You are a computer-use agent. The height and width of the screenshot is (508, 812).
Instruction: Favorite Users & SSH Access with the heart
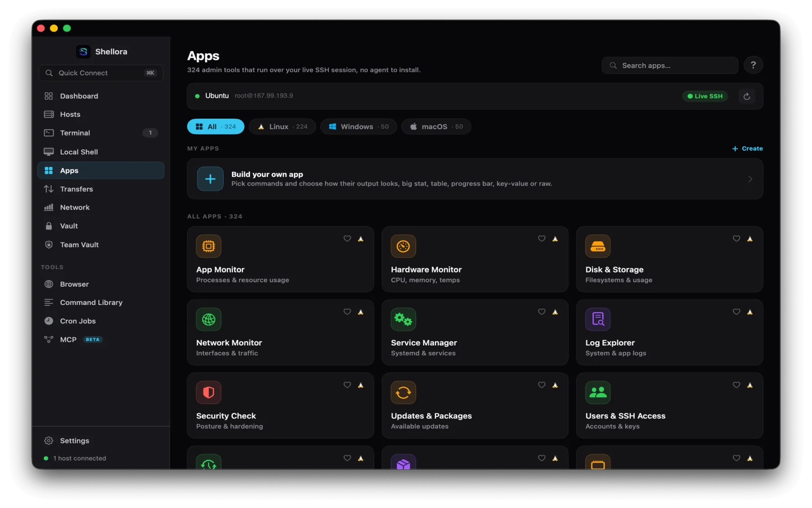(736, 385)
